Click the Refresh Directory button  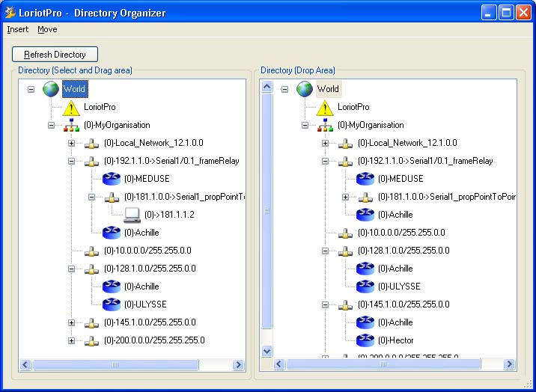(x=55, y=55)
